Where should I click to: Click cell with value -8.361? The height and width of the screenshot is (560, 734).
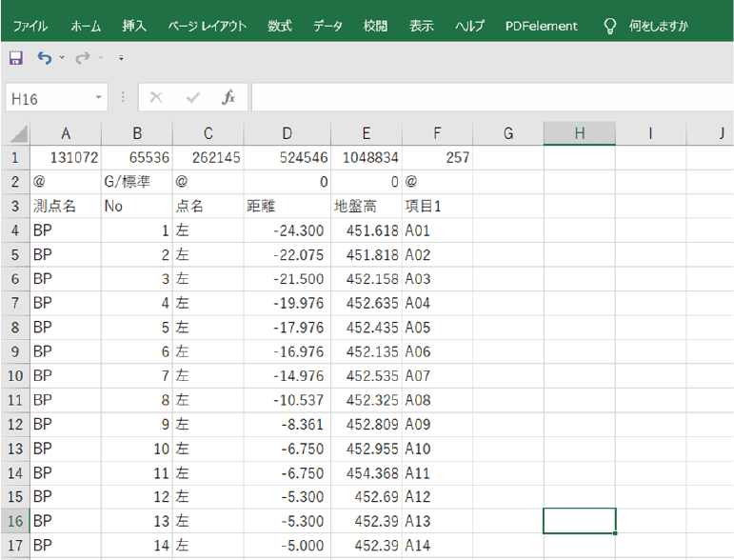pyautogui.click(x=288, y=424)
